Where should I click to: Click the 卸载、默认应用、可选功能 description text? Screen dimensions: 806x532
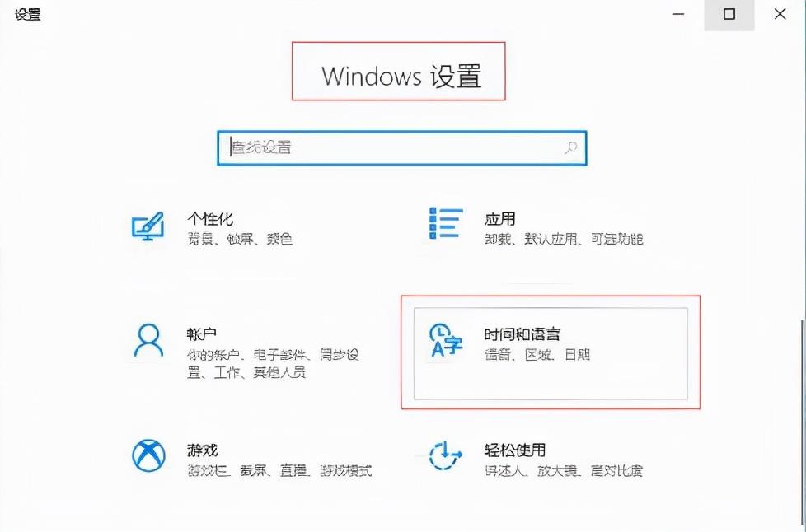point(564,240)
